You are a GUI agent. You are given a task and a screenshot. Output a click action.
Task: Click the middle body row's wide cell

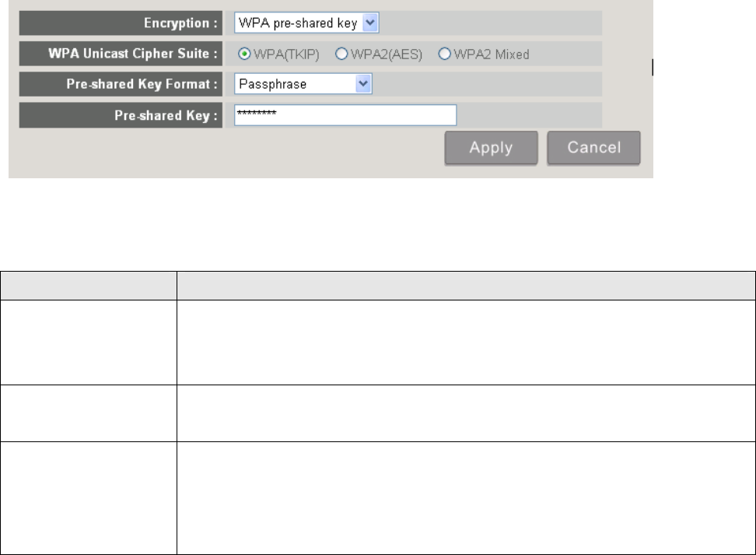[465, 413]
